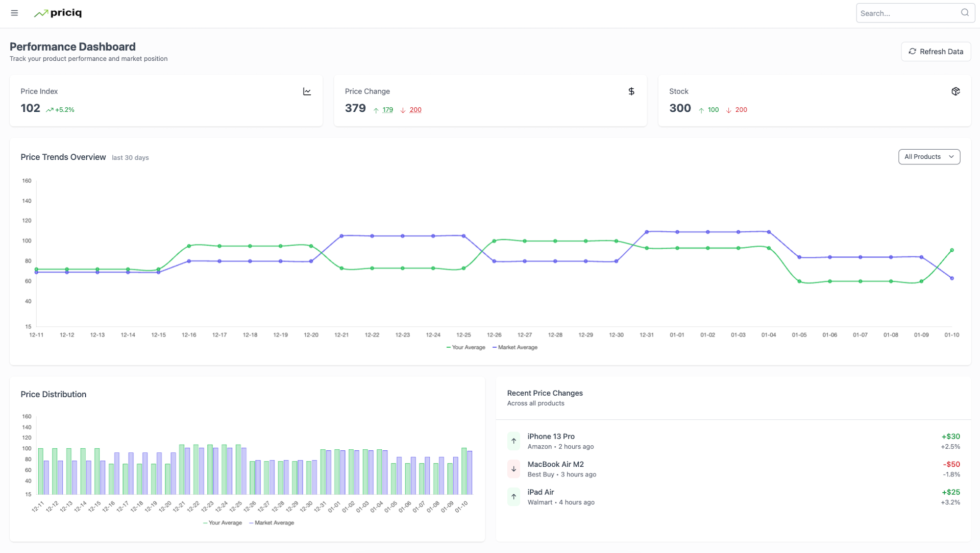Click the Refresh Data sync icon

913,51
